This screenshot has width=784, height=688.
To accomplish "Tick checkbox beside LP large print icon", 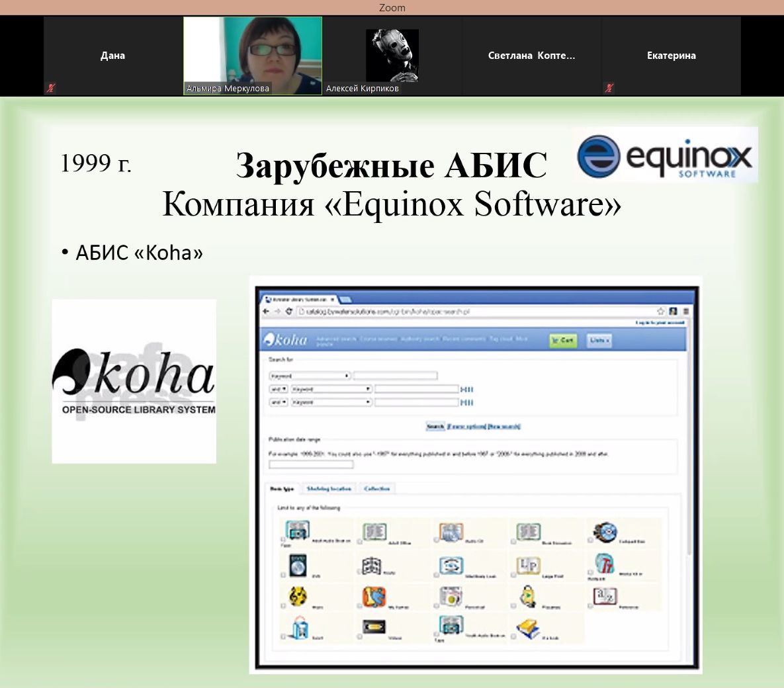I will (513, 576).
